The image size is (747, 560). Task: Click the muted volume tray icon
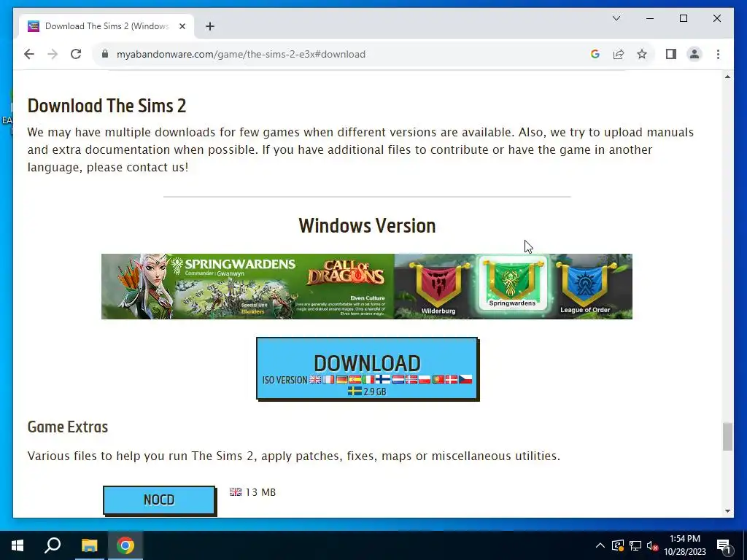[653, 545]
